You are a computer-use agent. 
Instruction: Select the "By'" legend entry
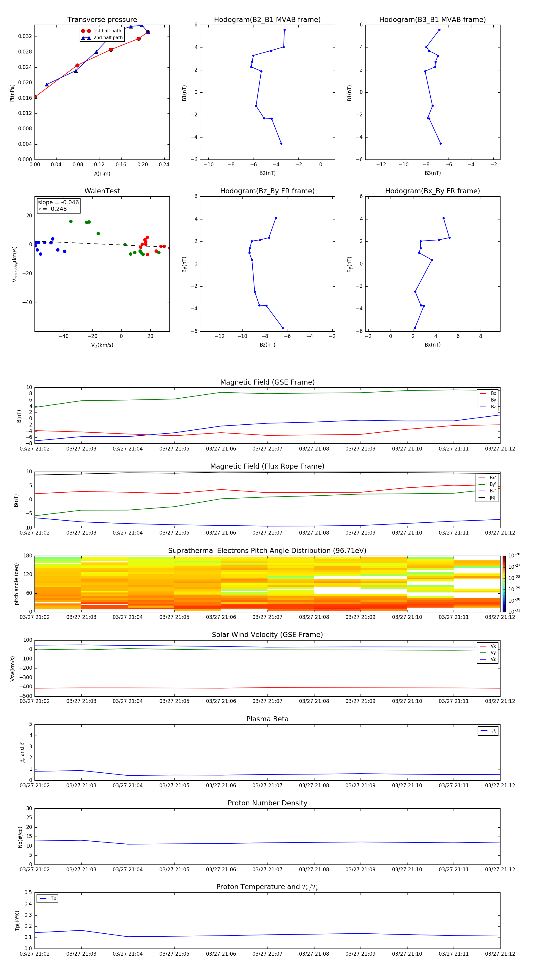click(487, 484)
